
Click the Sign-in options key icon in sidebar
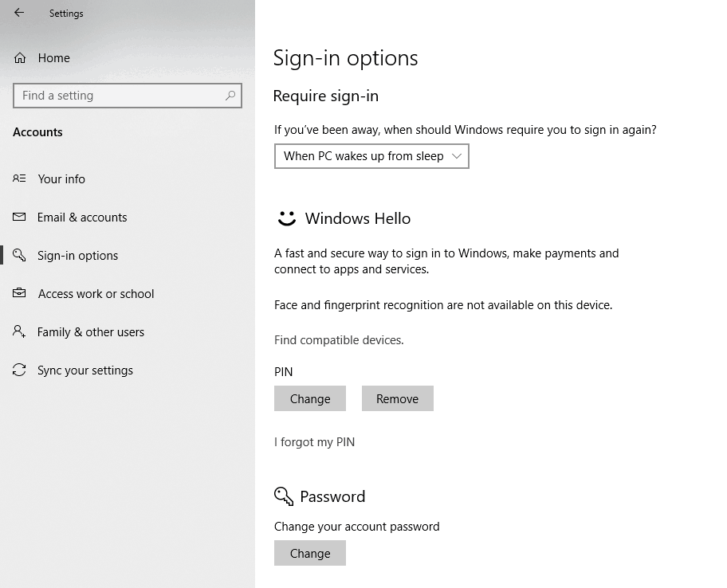[19, 255]
